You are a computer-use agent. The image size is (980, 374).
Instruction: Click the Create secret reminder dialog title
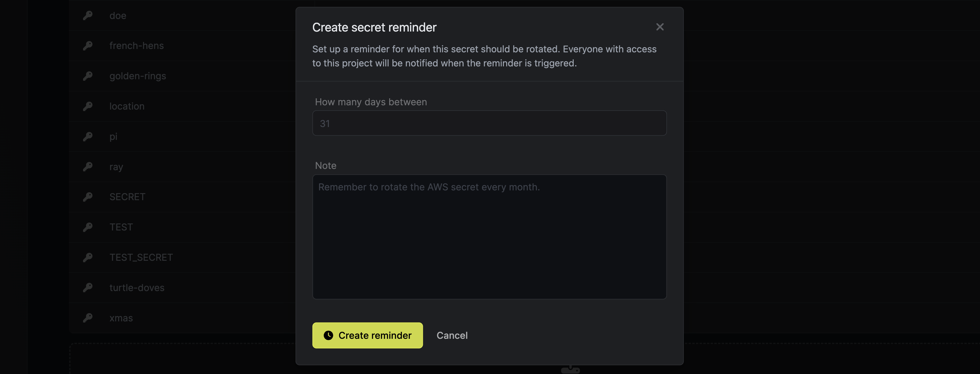point(374,27)
